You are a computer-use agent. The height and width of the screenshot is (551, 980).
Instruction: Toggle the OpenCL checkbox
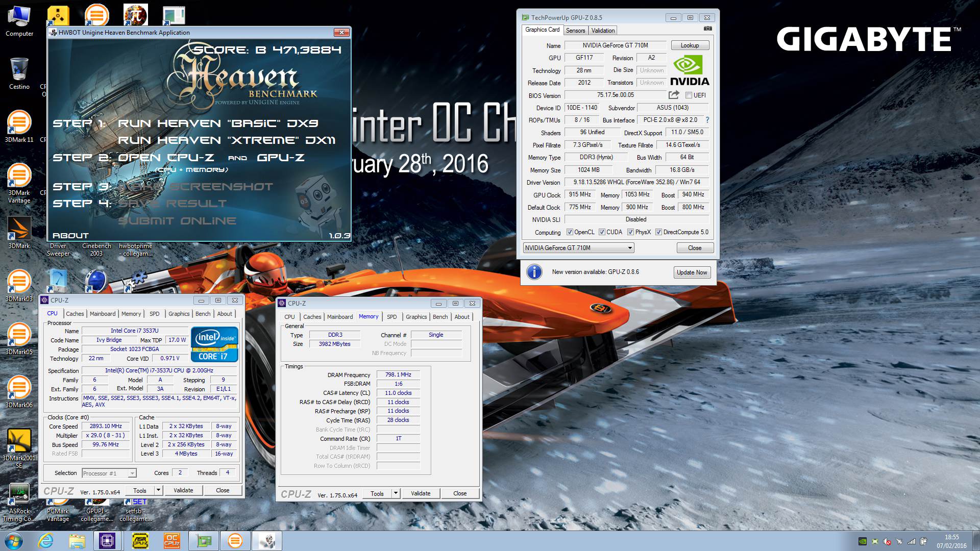coord(570,232)
